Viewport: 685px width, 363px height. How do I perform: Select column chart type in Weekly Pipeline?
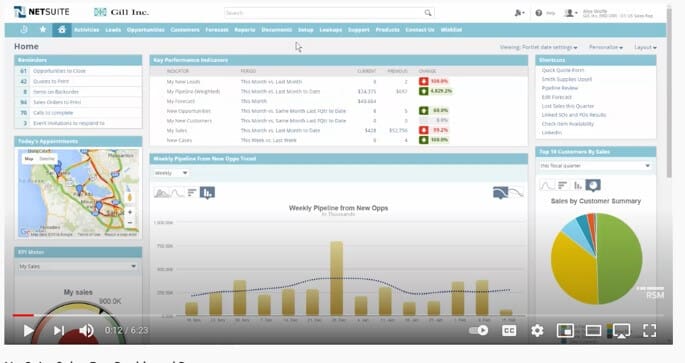pos(208,193)
